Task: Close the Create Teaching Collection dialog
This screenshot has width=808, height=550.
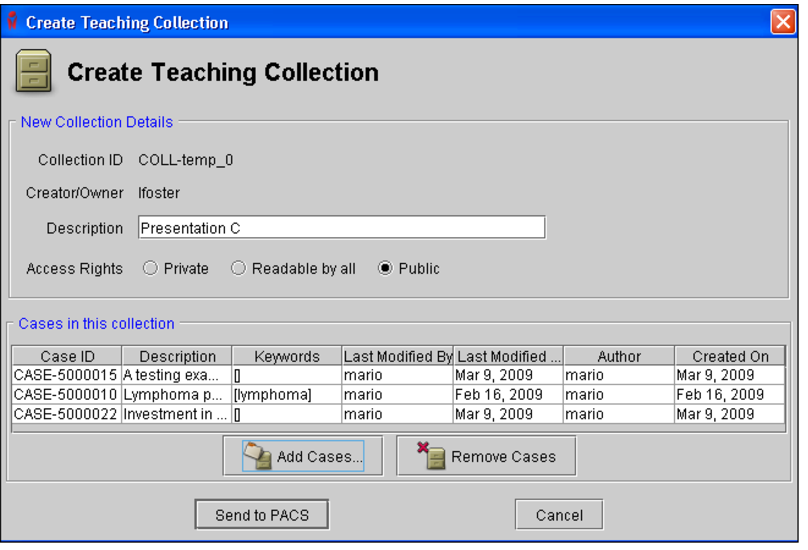Action: 782,22
